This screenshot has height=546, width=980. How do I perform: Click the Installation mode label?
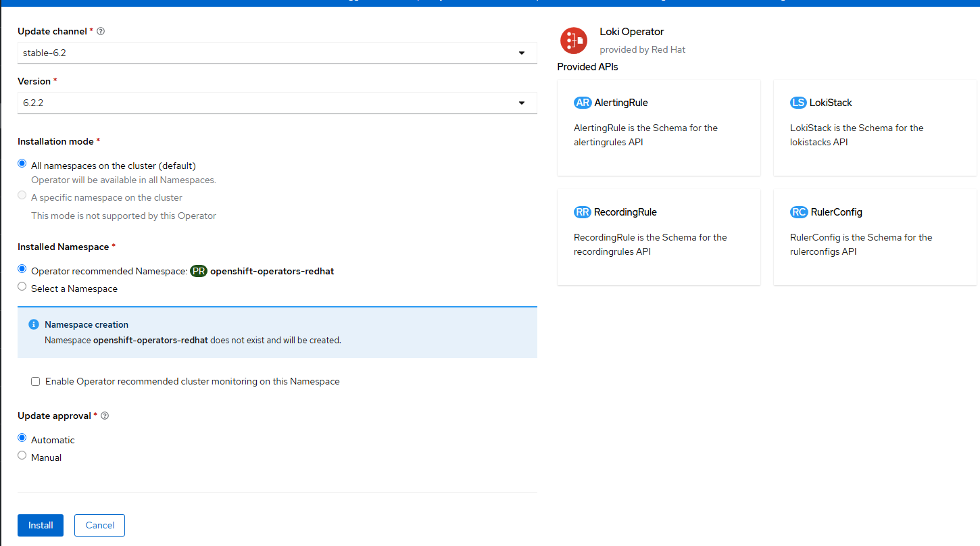[x=56, y=141]
